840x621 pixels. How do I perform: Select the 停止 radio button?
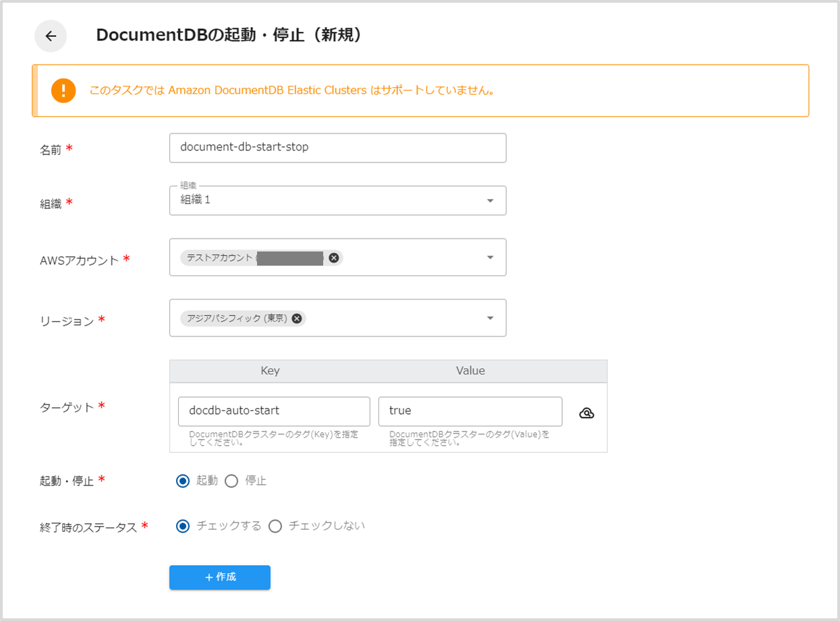(230, 480)
